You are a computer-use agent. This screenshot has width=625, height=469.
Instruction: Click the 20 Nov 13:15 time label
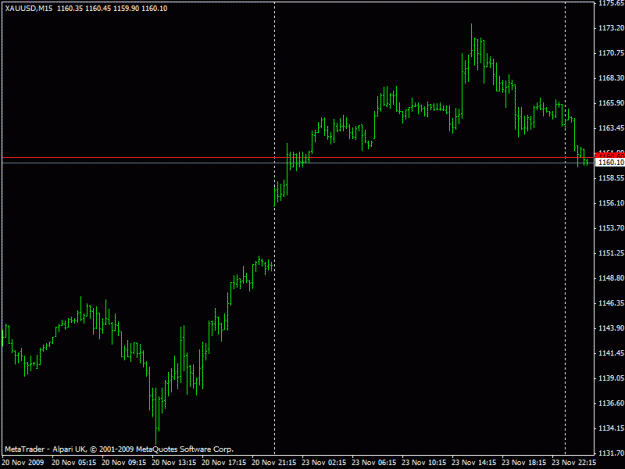point(174,463)
